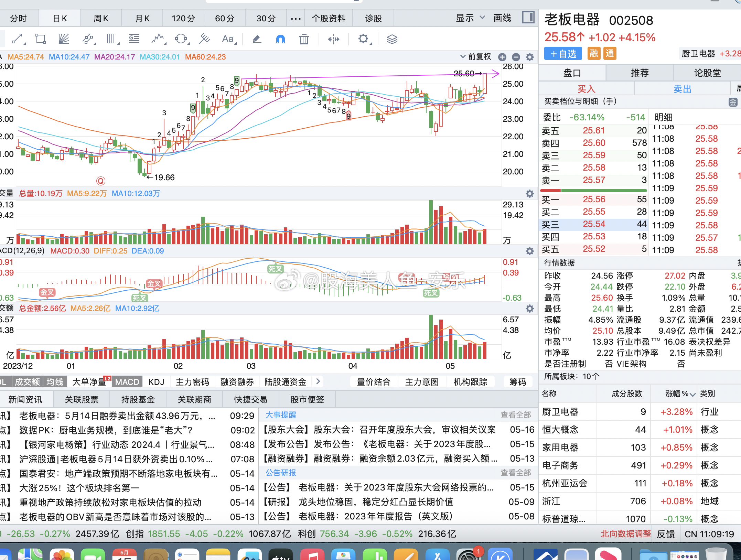Zoom in chart with plus icon
The width and height of the screenshot is (741, 560).
(502, 57)
